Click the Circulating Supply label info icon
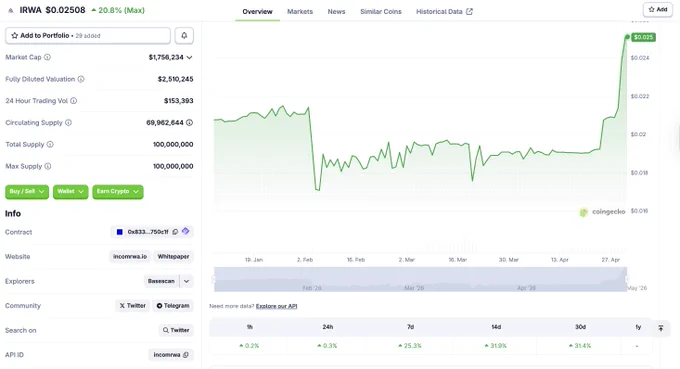Screen dimensions: 680x369 [68, 123]
